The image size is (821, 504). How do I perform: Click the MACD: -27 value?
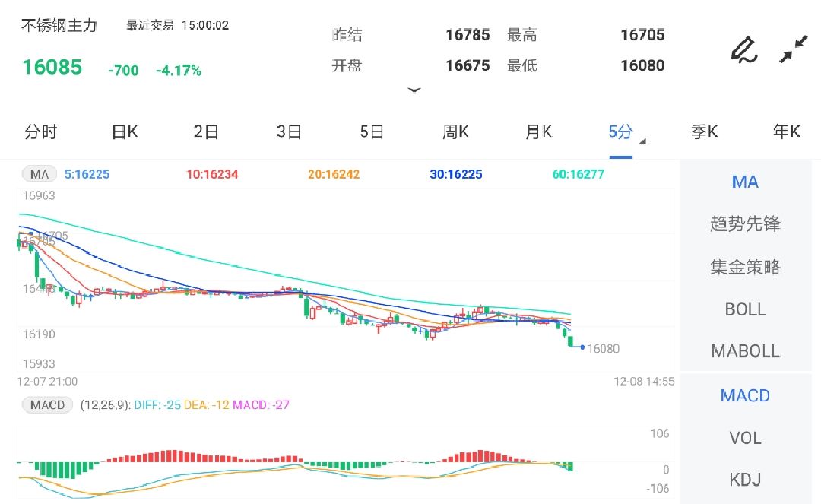261,405
